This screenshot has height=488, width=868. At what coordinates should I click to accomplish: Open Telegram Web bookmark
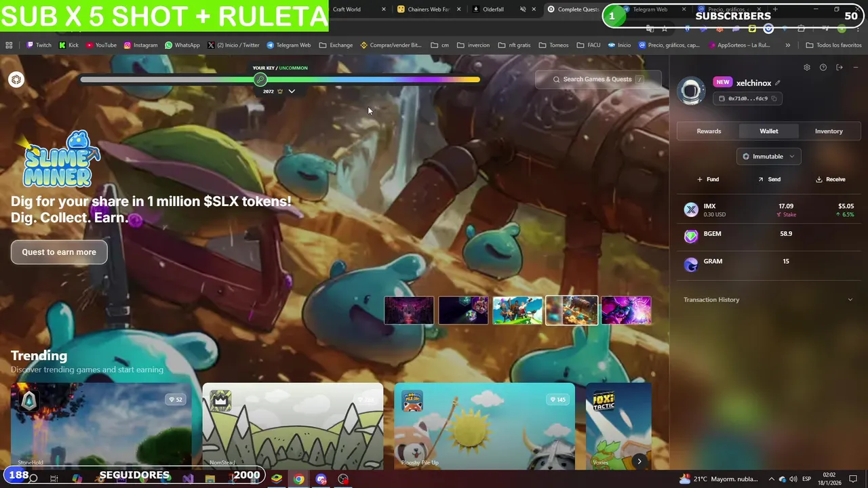coord(289,45)
